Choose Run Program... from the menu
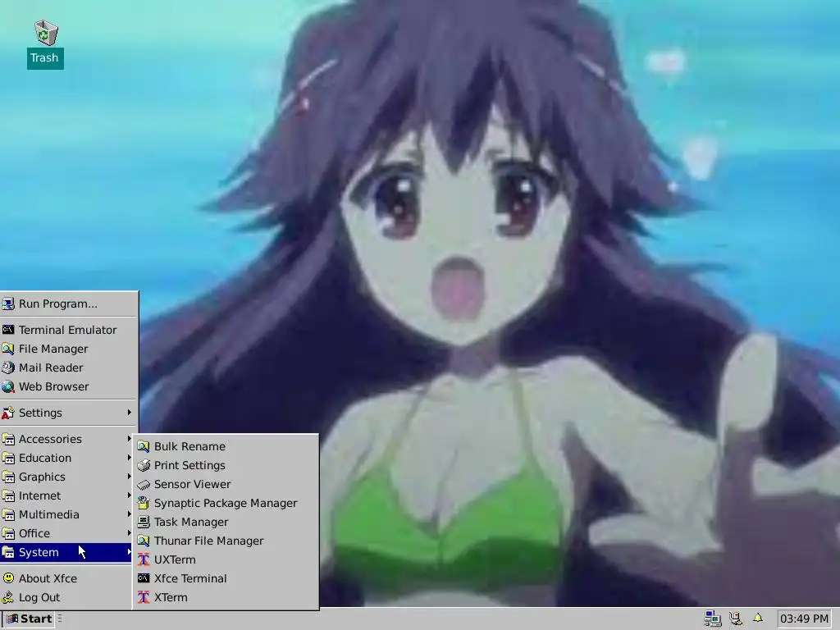 [x=69, y=304]
